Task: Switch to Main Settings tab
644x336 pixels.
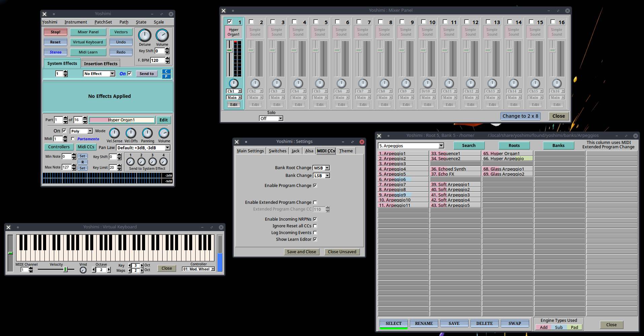Action: 250,151
